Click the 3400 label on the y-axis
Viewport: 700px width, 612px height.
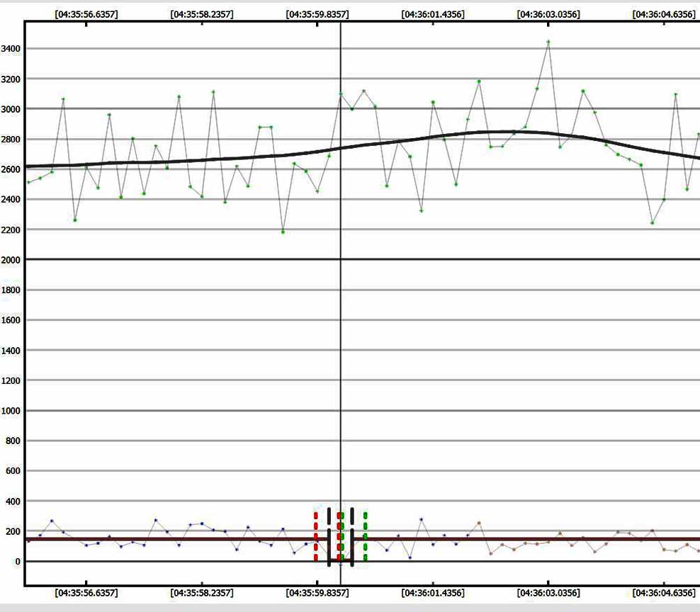[x=10, y=49]
